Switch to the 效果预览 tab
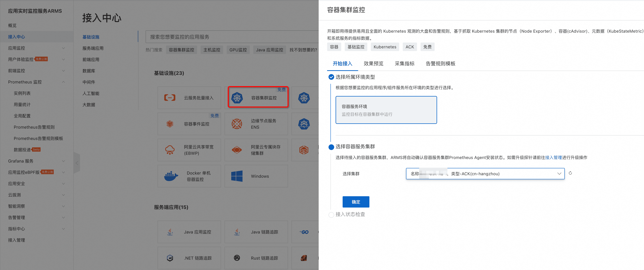This screenshot has width=644, height=270. [x=373, y=64]
